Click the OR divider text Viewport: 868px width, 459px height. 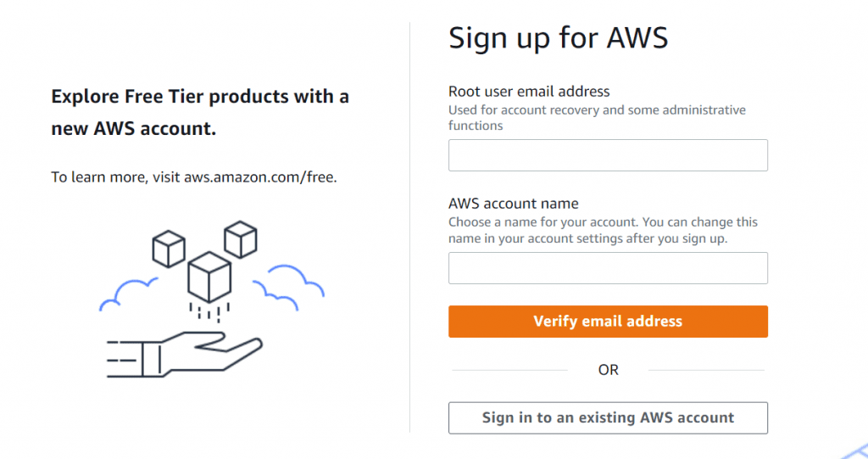(608, 370)
